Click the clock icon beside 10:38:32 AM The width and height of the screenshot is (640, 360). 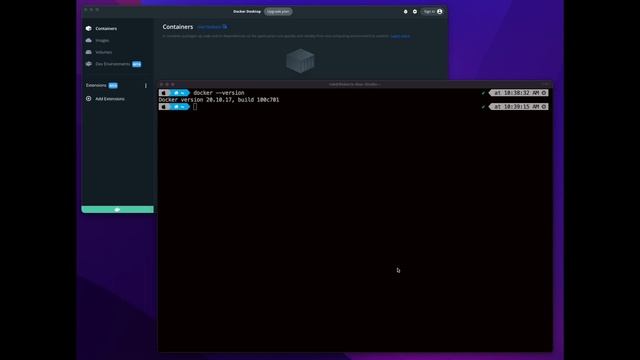point(544,93)
